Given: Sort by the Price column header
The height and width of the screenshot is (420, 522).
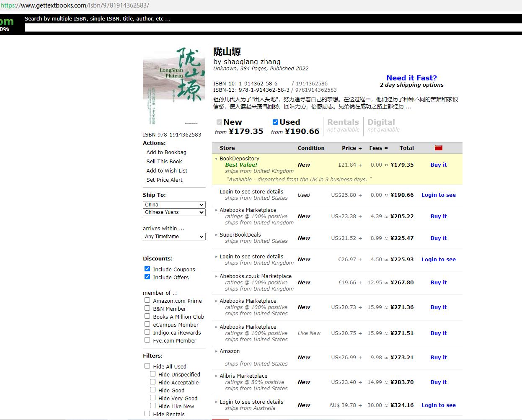Looking at the screenshot, I should 349,148.
